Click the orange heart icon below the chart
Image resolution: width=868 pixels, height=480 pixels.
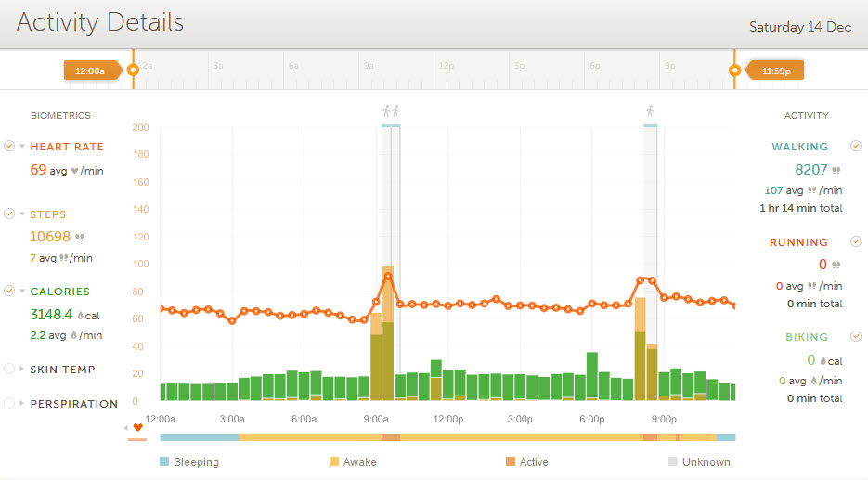tap(138, 428)
